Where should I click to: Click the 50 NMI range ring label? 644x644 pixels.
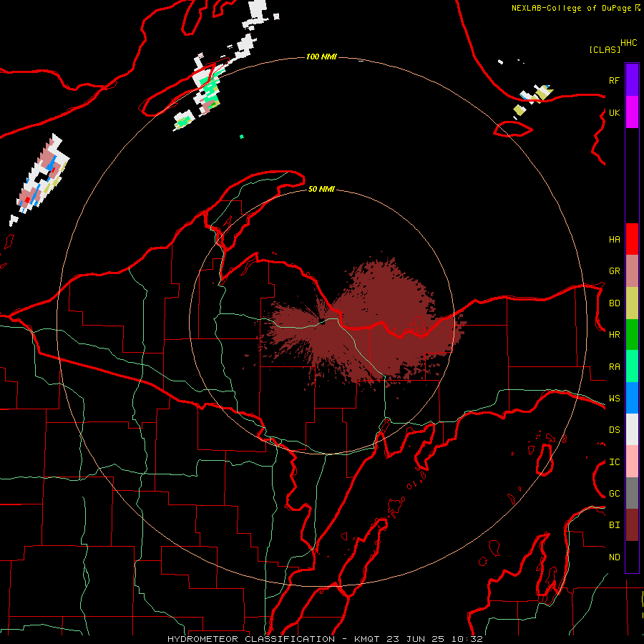(321, 189)
